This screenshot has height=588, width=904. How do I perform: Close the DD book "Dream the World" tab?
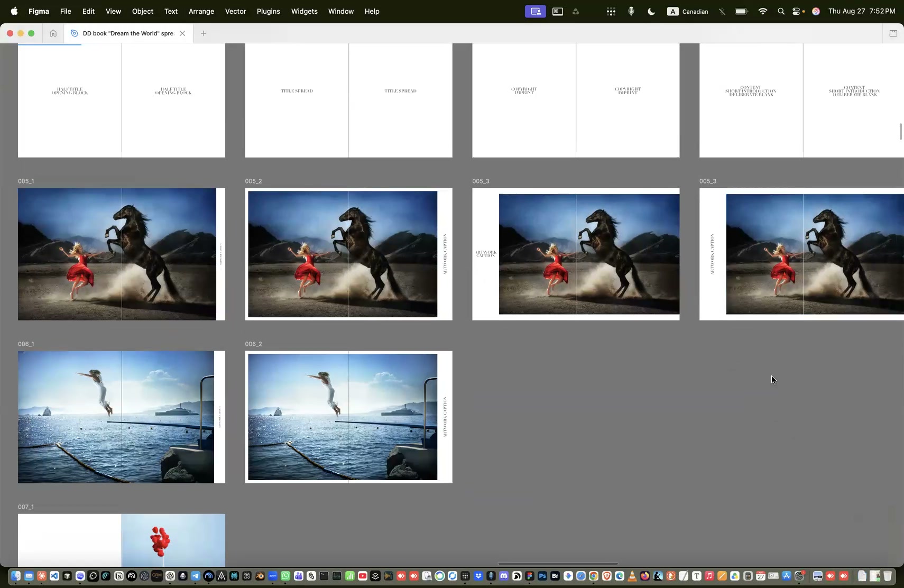[182, 33]
